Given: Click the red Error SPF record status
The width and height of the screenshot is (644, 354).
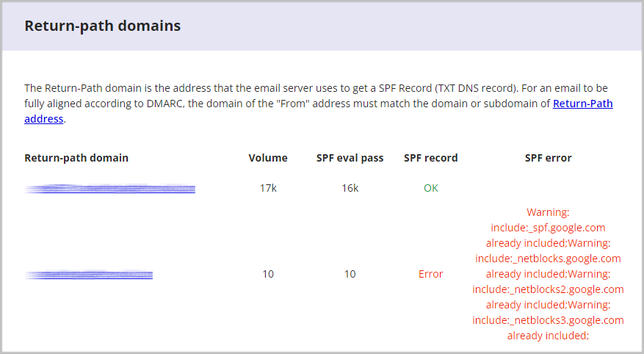Looking at the screenshot, I should click(x=430, y=274).
